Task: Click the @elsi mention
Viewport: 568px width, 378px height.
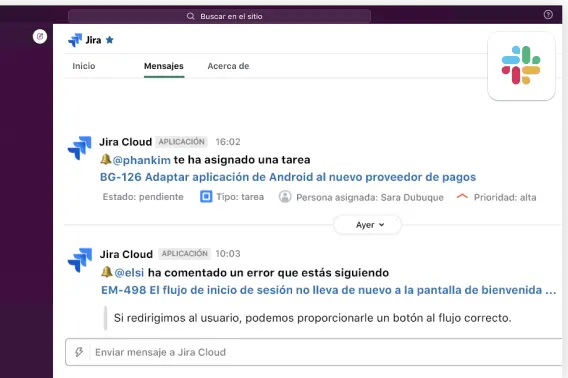Action: pos(129,273)
